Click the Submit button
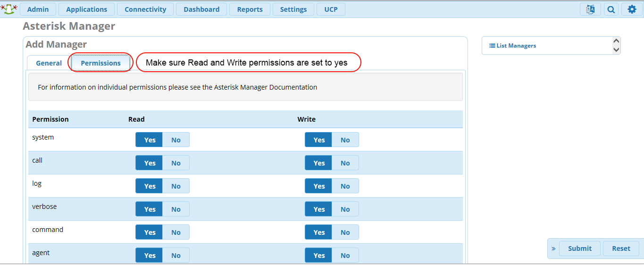The width and height of the screenshot is (644, 265). coord(580,248)
